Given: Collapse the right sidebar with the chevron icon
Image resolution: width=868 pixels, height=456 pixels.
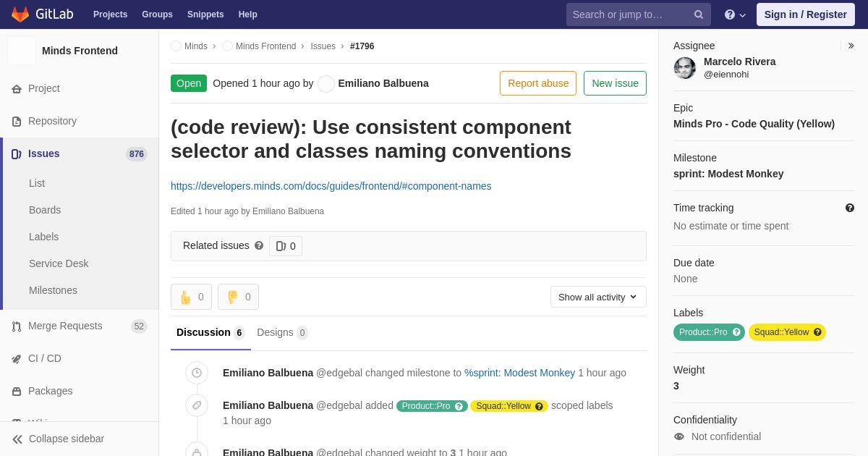Looking at the screenshot, I should (x=851, y=46).
